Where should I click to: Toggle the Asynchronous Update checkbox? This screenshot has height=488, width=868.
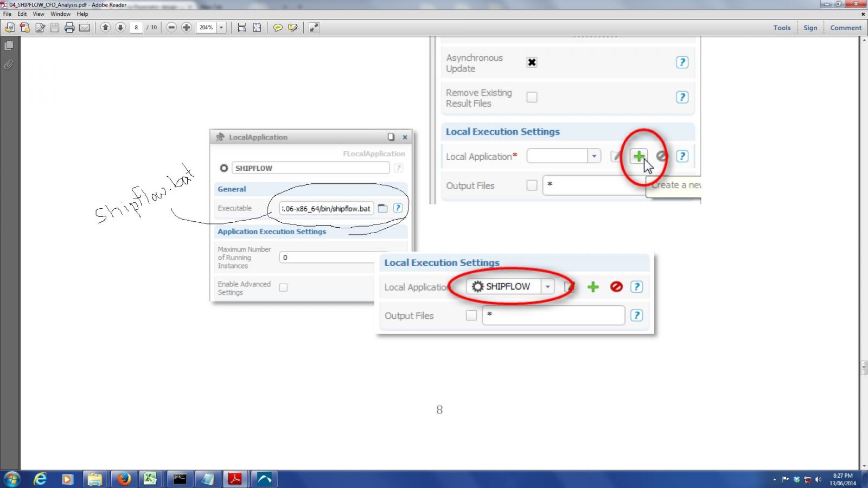[x=532, y=62]
